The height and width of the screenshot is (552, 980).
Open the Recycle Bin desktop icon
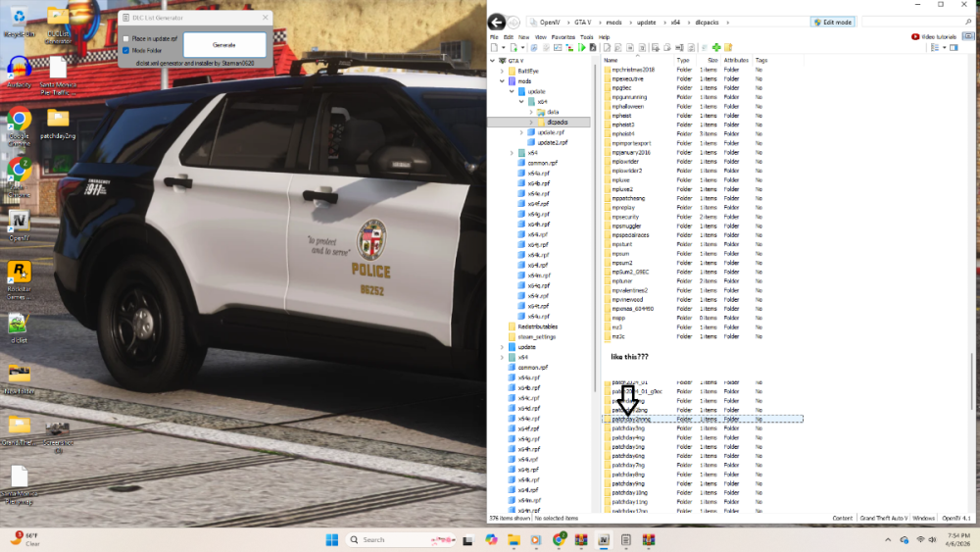[19, 24]
